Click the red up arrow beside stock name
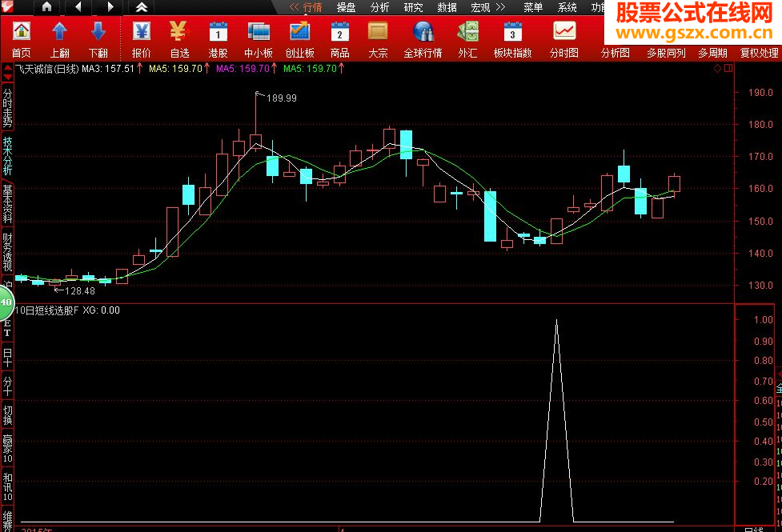 (x=7, y=67)
